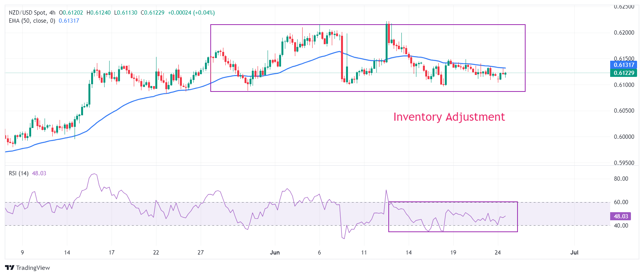The width and height of the screenshot is (644, 276).
Task: Click the percent change +0.04% in header
Action: (x=205, y=13)
